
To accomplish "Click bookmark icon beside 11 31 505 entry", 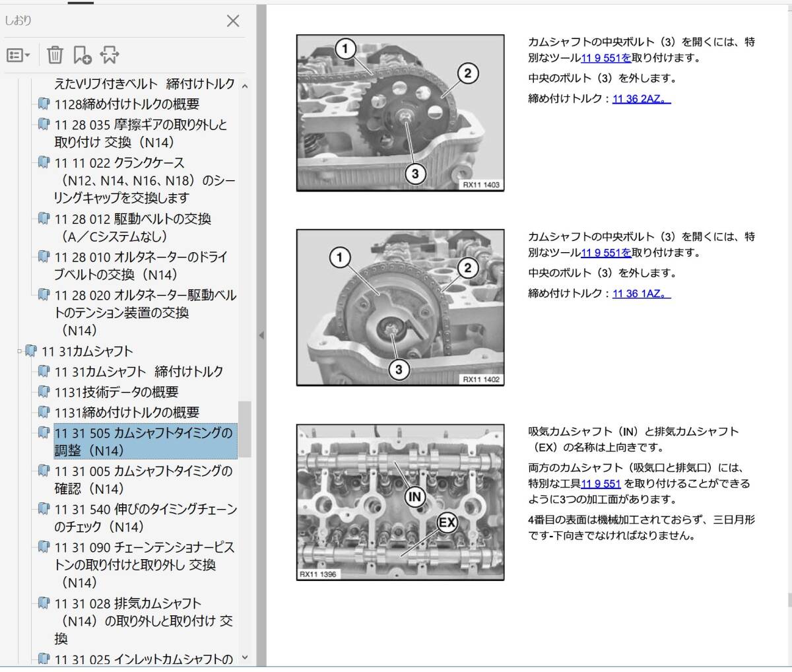I will pos(44,433).
